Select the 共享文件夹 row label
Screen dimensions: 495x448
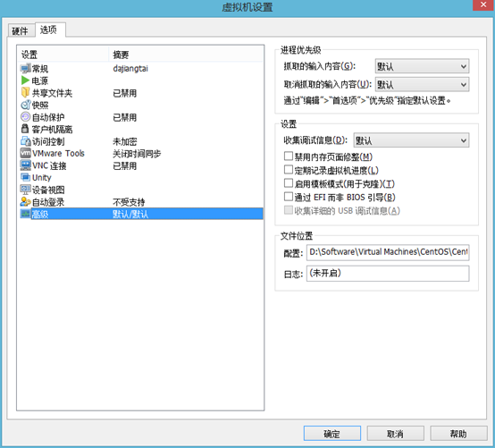coord(53,93)
